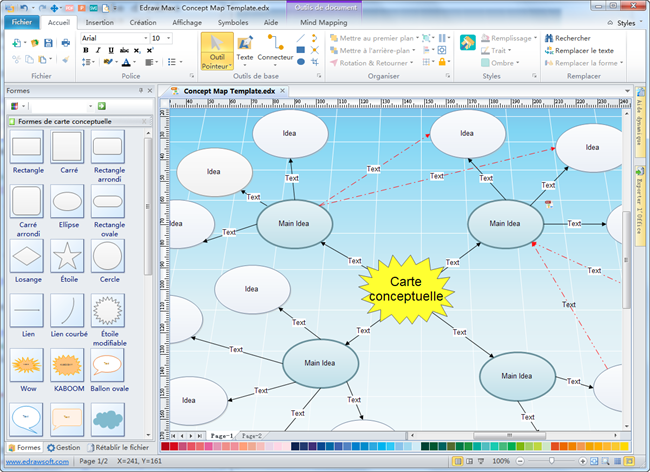Toggle italic text formatting
This screenshot has width=650, height=472.
[98, 54]
